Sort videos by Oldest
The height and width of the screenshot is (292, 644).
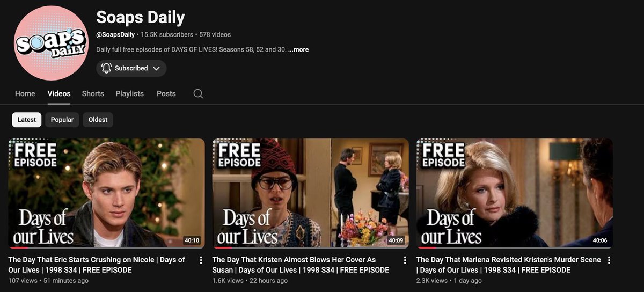[x=98, y=120]
